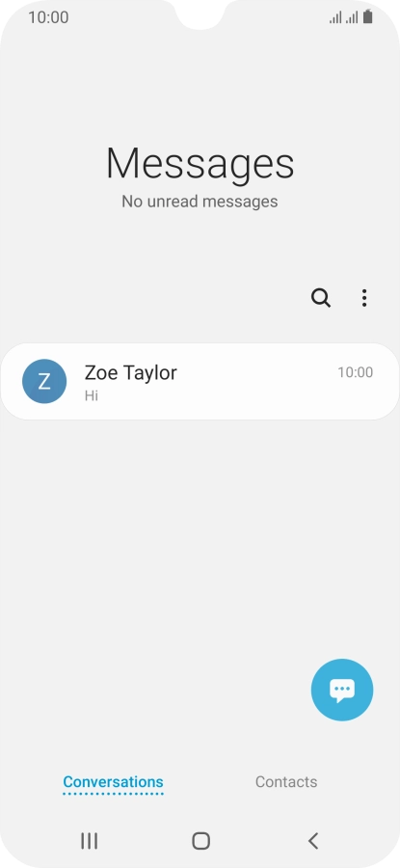The image size is (400, 868).
Task: Go to home screen via home icon
Action: pos(200,841)
